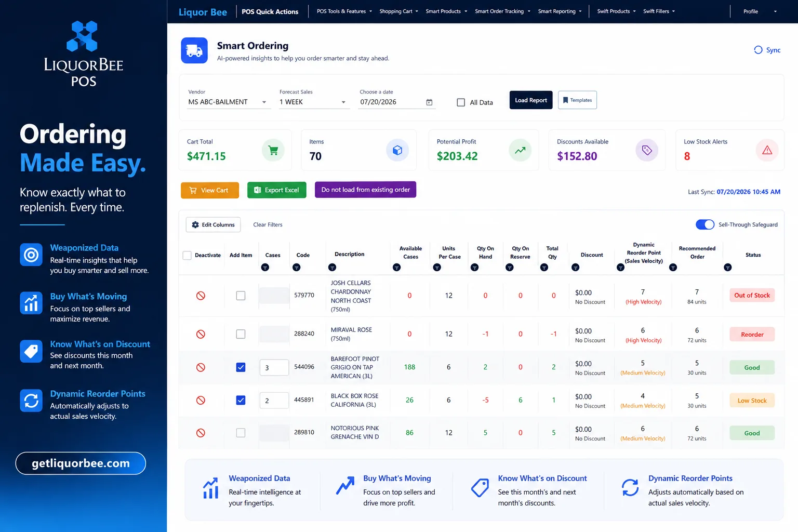Check Add Item for Notorious Pink Grenache

[x=241, y=433]
